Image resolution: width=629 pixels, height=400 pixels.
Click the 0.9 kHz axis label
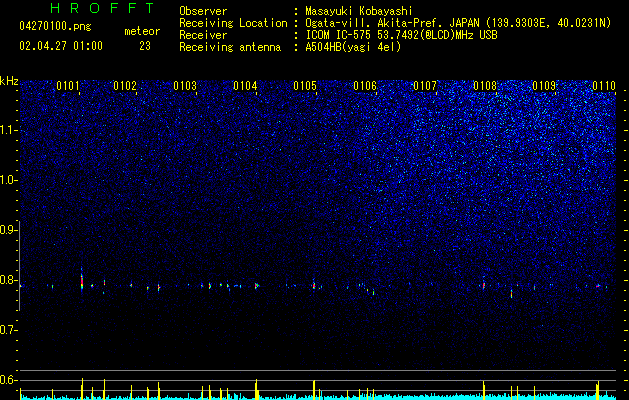point(8,230)
